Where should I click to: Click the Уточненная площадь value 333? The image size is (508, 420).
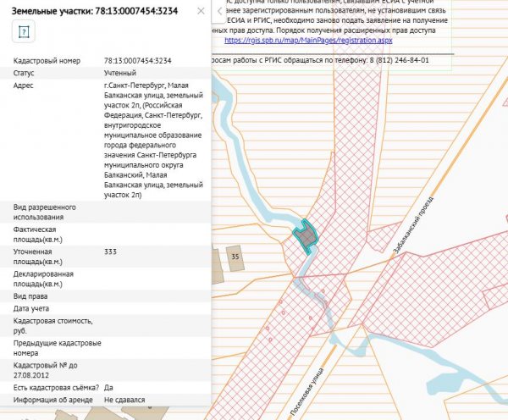click(110, 252)
